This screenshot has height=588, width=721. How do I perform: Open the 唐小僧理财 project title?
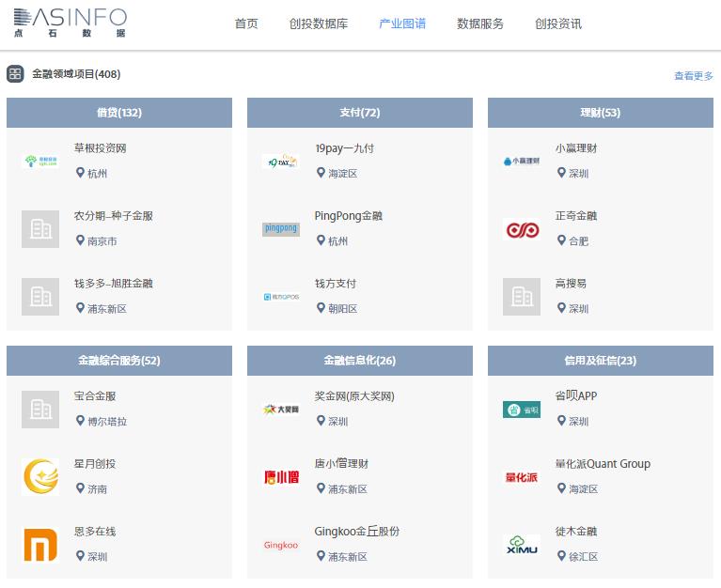click(341, 464)
